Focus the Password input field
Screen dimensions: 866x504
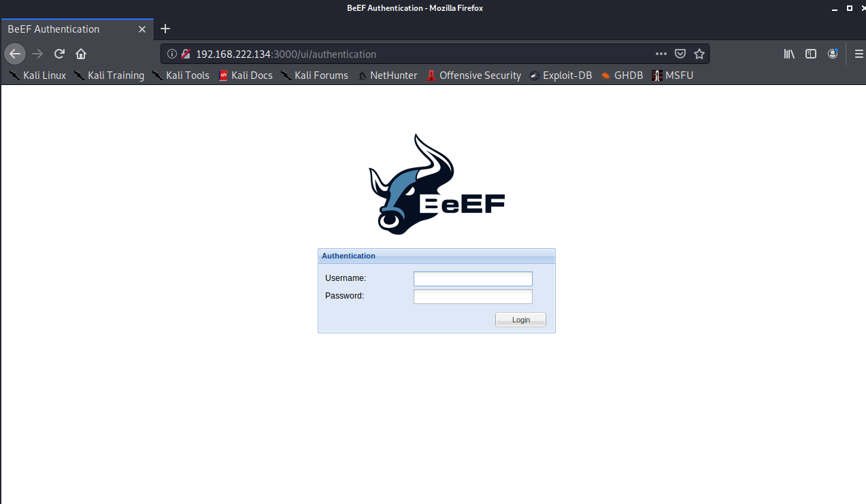pyautogui.click(x=473, y=297)
